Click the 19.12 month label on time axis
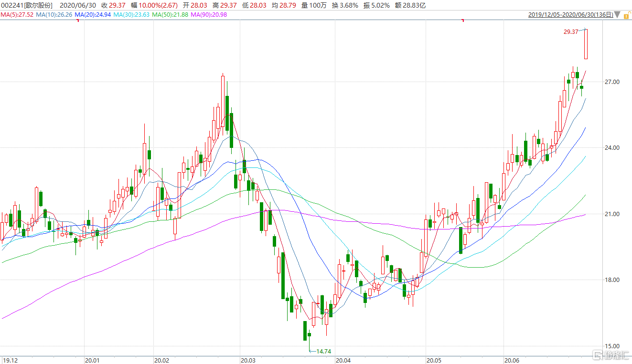This screenshot has width=632, height=364. pyautogui.click(x=11, y=360)
